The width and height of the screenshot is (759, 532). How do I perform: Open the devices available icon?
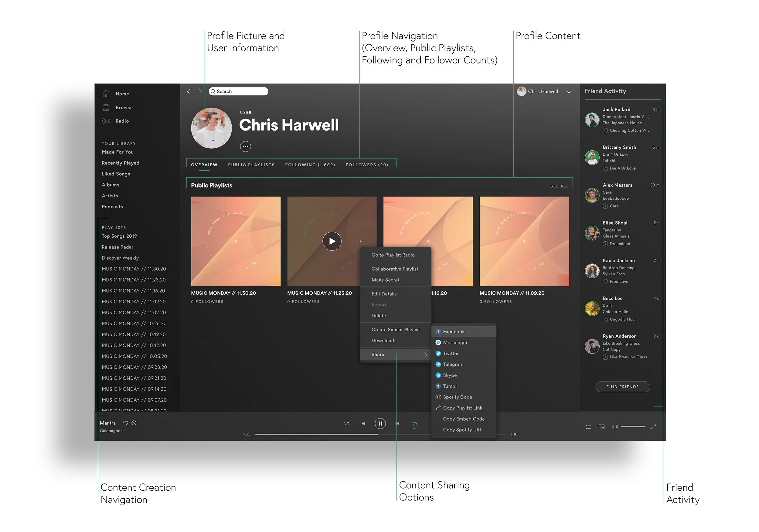[x=602, y=427]
